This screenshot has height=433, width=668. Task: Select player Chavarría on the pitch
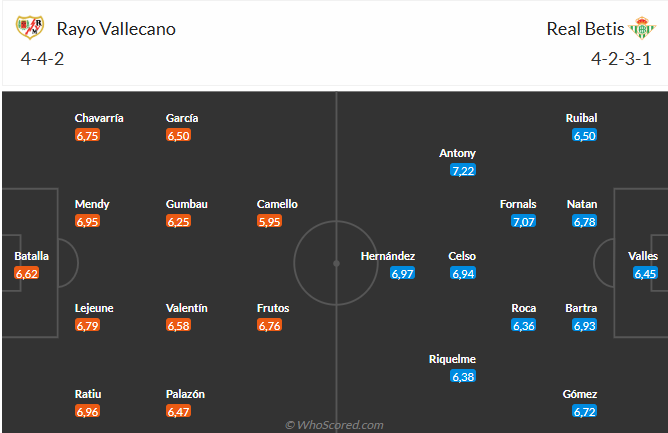pyautogui.click(x=99, y=118)
